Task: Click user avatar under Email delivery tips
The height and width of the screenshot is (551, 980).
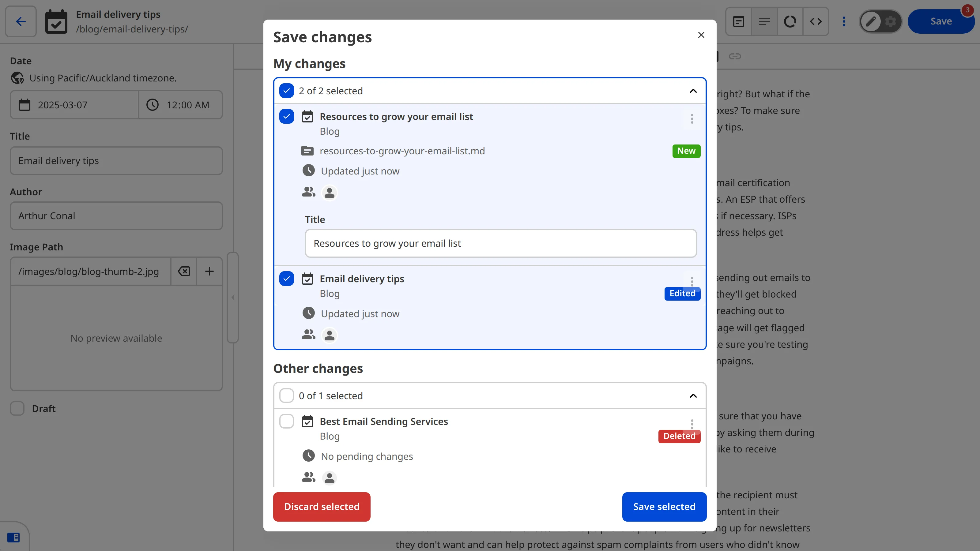Action: coord(330,335)
